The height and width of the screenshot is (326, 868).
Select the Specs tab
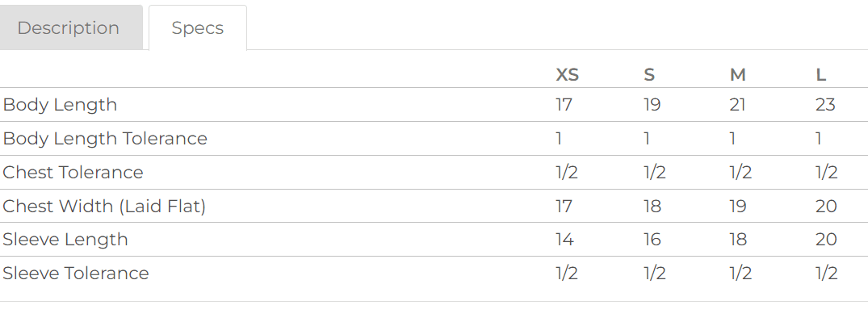[197, 28]
